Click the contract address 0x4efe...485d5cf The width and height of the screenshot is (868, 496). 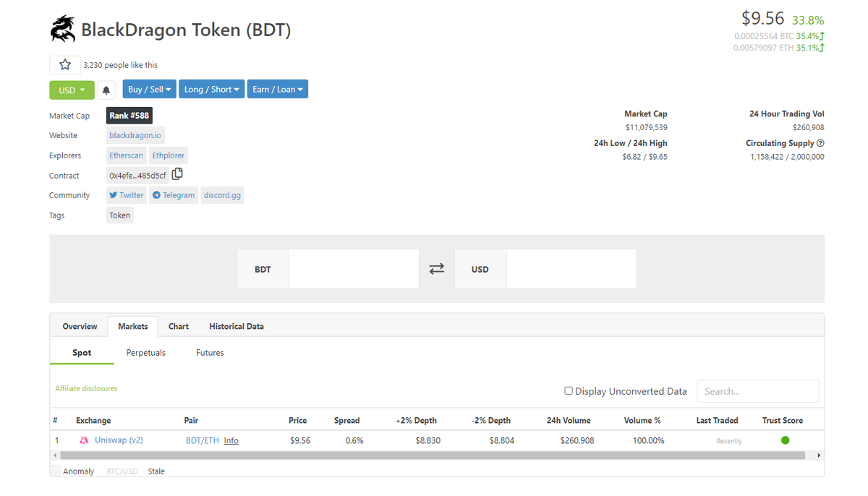pyautogui.click(x=137, y=176)
